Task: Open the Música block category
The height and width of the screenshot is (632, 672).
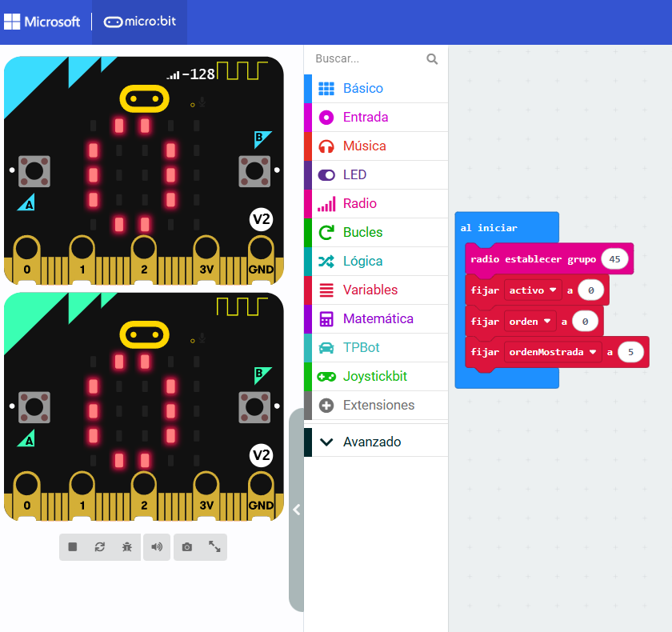Action: click(376, 146)
